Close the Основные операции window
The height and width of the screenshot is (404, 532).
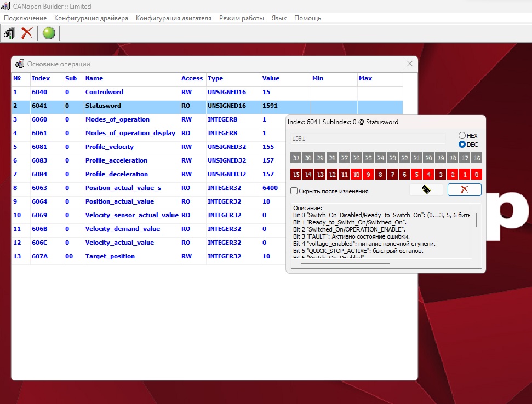tap(409, 64)
